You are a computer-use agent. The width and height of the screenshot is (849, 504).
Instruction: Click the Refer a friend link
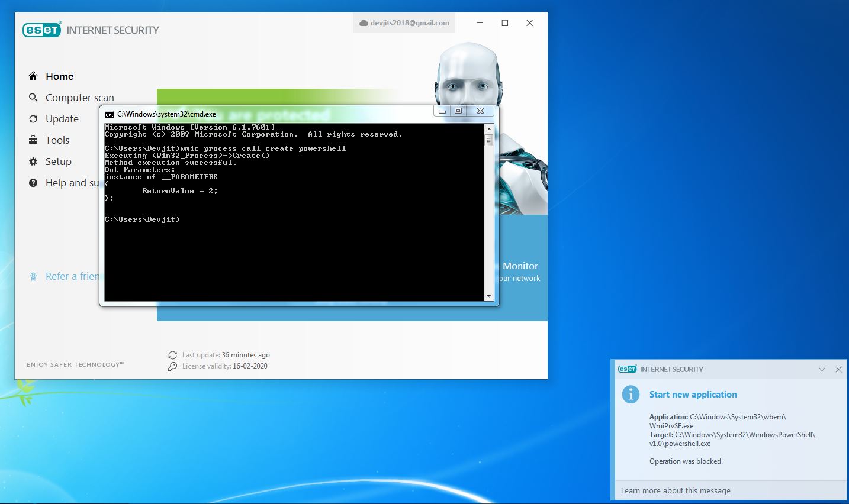point(72,276)
